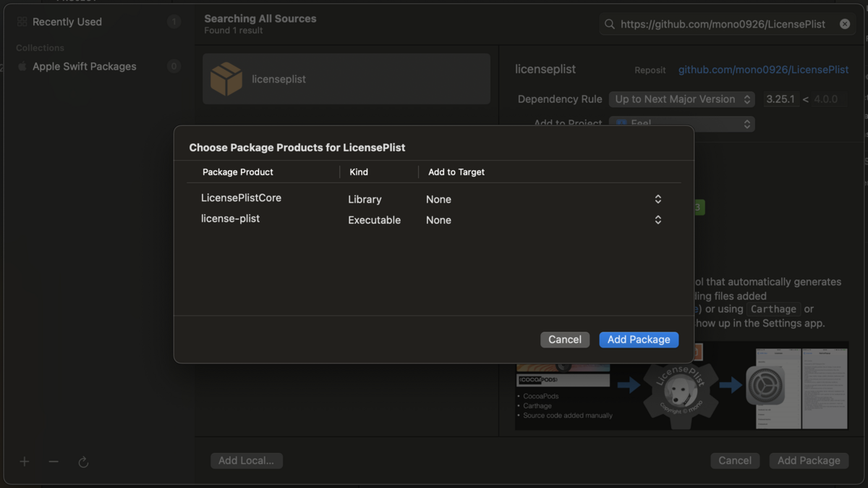
Task: Click Add Package in the product dialog
Action: (x=639, y=340)
